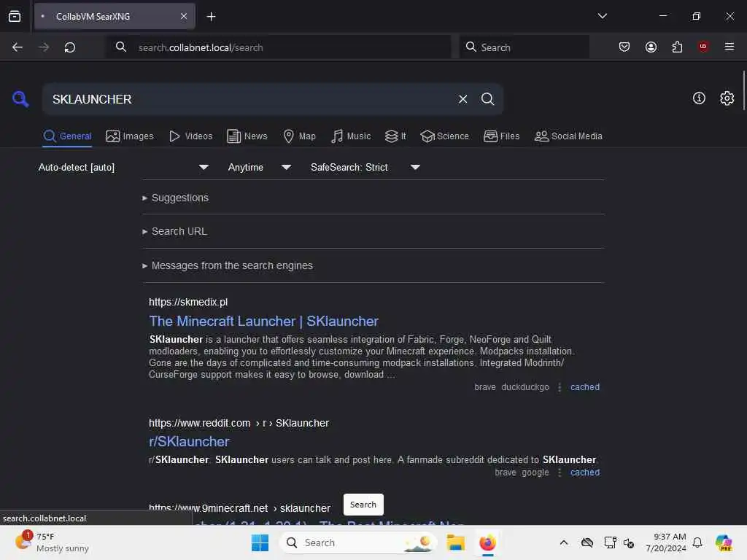Screen dimensions: 747x560
Task: Click the page vertical scrollbar
Action: point(743,90)
